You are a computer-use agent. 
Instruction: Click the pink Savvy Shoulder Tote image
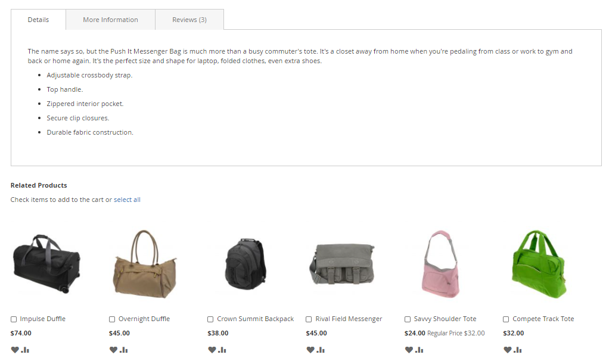click(440, 263)
